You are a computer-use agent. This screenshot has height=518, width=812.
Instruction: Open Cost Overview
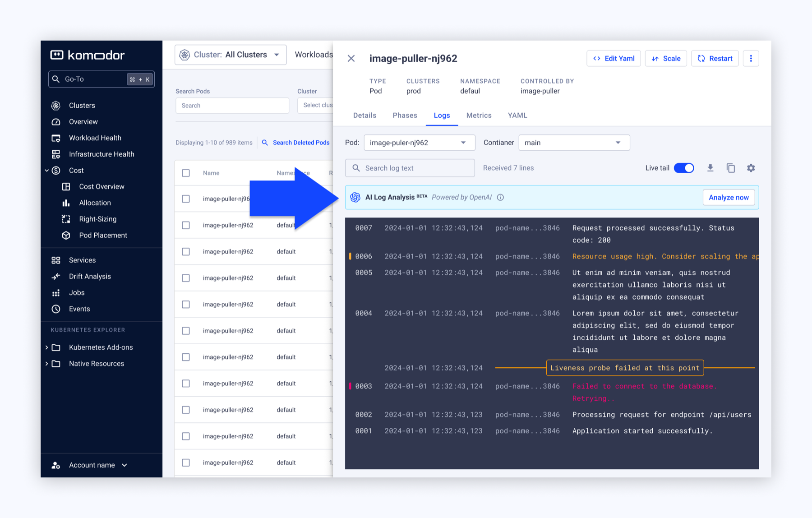(x=101, y=187)
